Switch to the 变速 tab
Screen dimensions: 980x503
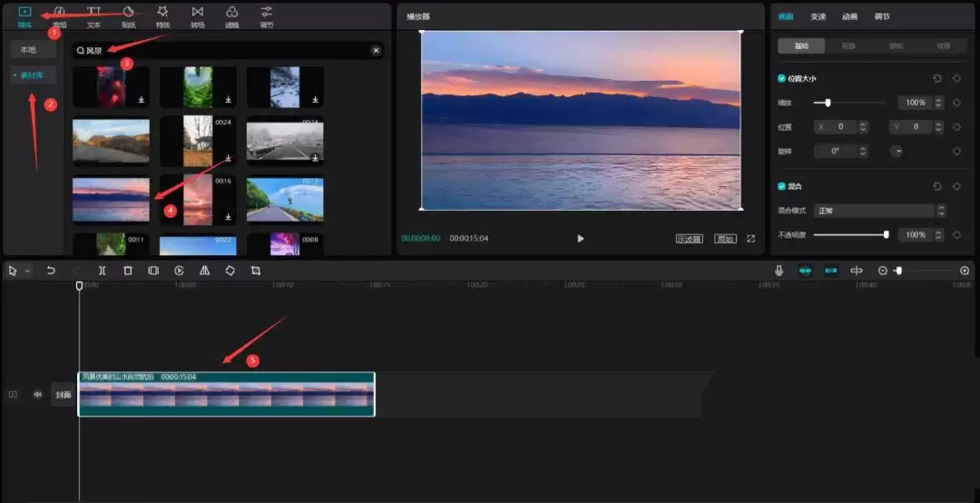[x=818, y=16]
